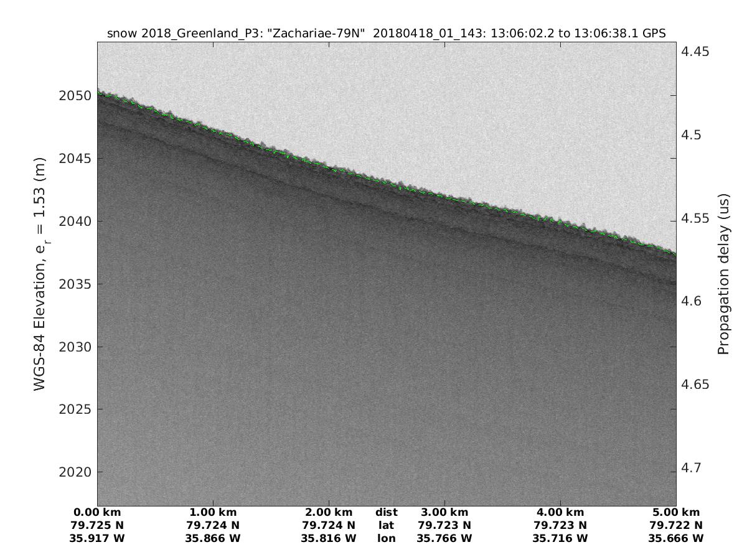This screenshot has height=560, width=747.
Task: Click the "3.00 km" distance label
Action: click(x=444, y=513)
